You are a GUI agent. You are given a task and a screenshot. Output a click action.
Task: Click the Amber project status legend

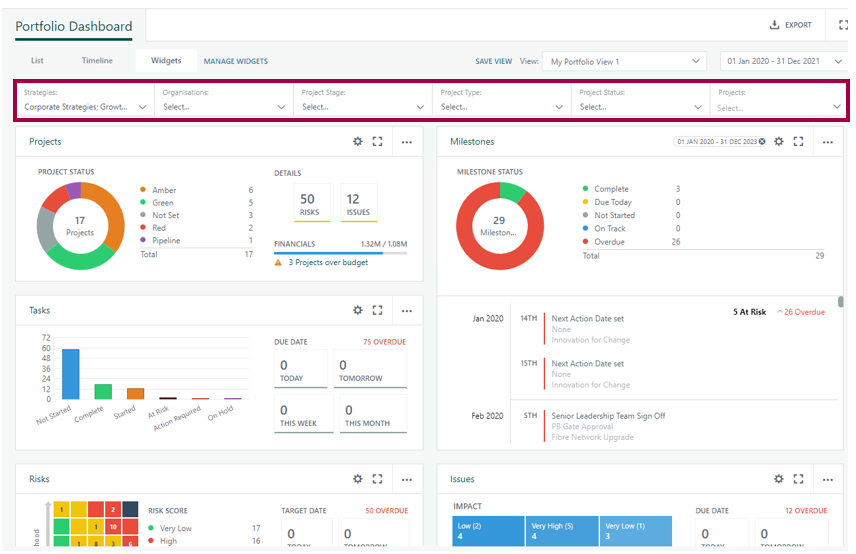click(164, 190)
